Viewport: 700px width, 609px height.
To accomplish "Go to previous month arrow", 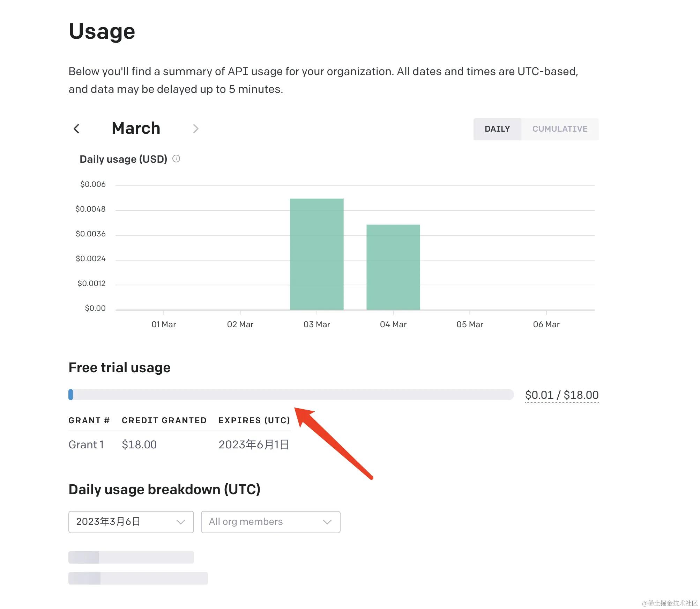I will pyautogui.click(x=77, y=129).
